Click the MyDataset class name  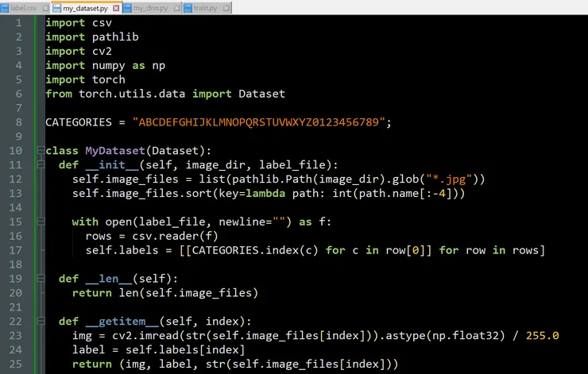point(115,151)
